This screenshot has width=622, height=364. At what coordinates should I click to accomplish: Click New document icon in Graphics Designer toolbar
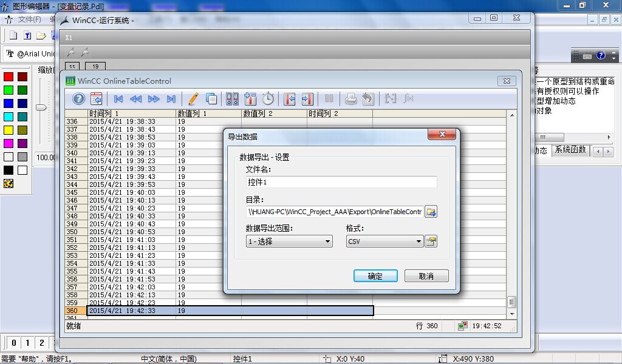pos(13,36)
